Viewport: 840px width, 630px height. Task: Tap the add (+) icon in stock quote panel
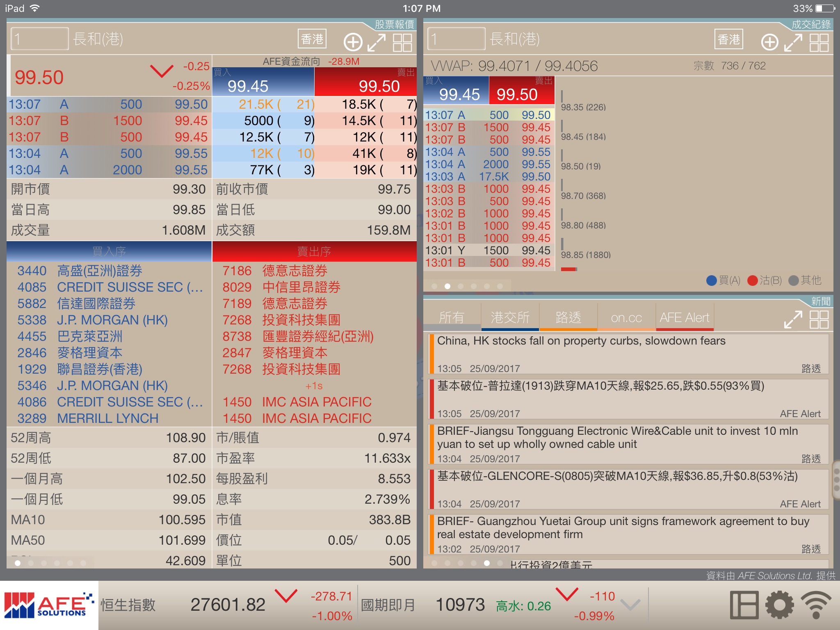point(353,42)
